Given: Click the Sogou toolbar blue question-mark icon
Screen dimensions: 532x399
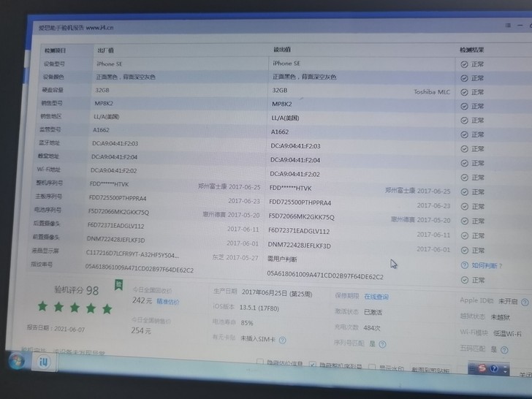Looking at the screenshot, I should 494,369.
